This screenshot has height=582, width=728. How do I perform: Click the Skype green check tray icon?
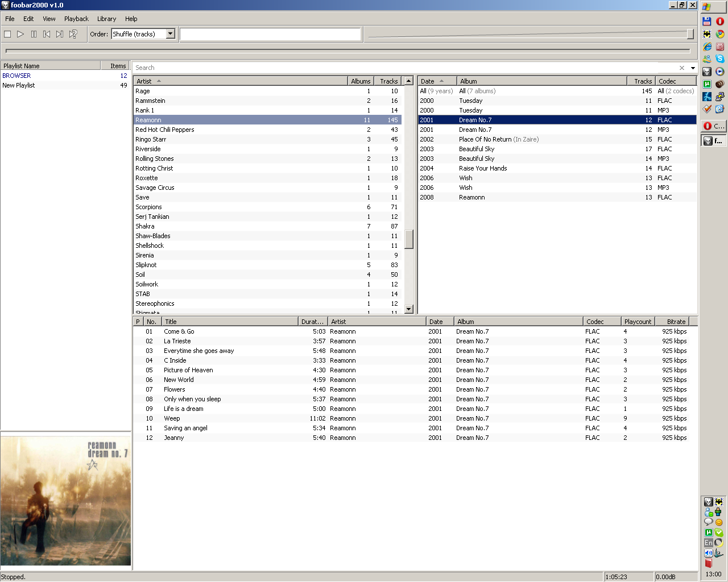pyautogui.click(x=719, y=533)
